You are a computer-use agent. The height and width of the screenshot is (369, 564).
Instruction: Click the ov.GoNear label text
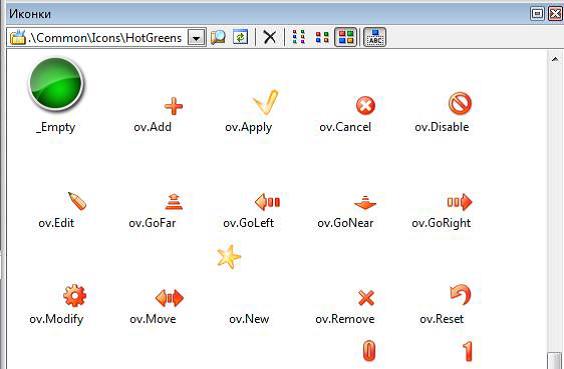(x=345, y=223)
